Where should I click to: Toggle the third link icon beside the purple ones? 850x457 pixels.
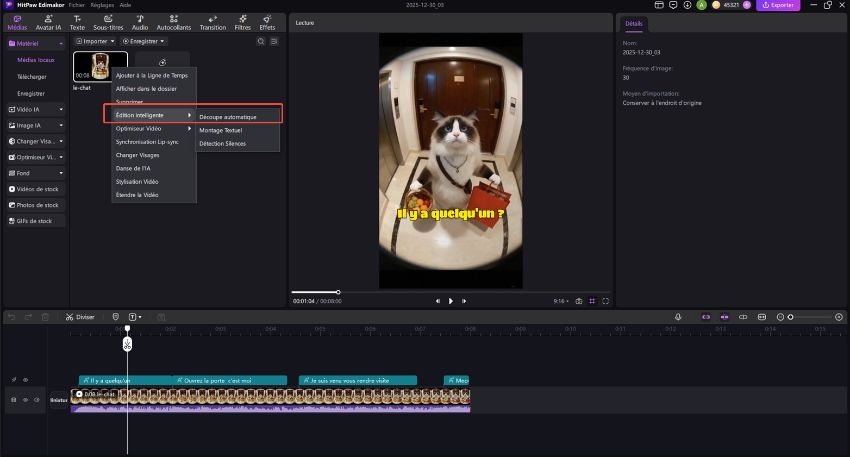(x=743, y=317)
